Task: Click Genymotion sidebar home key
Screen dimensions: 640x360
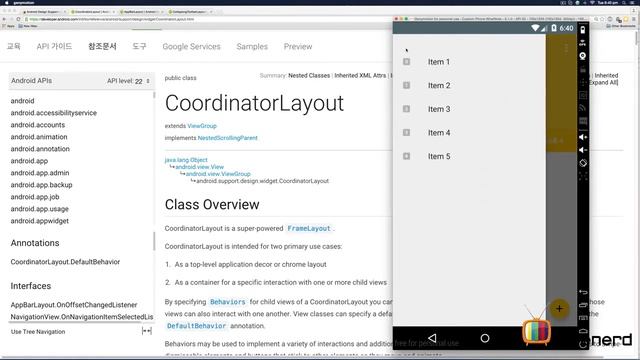Action: click(x=583, y=331)
